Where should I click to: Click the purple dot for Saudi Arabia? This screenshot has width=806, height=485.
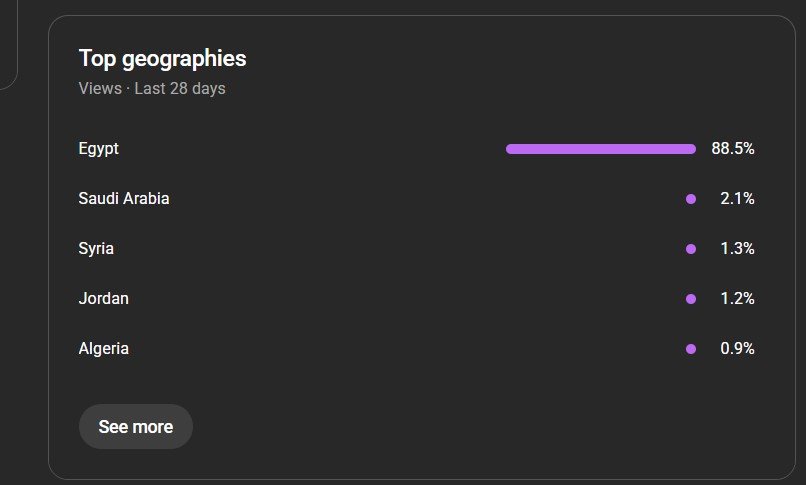point(691,199)
